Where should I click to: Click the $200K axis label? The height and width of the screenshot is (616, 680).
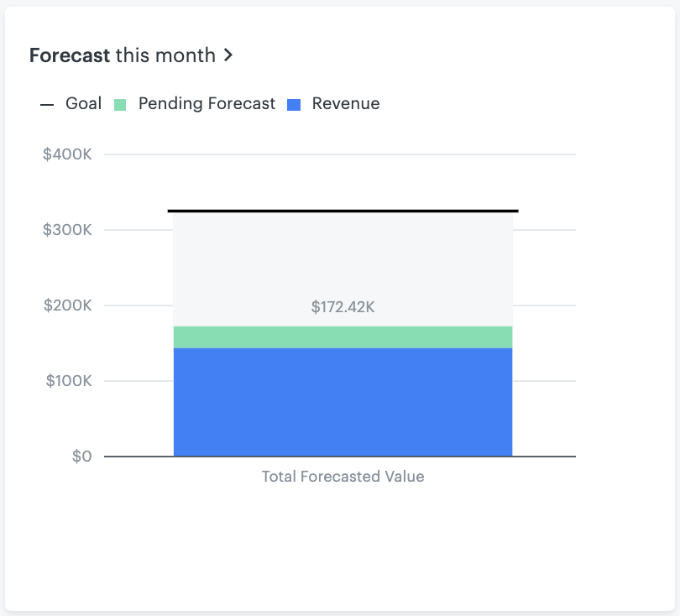(68, 305)
